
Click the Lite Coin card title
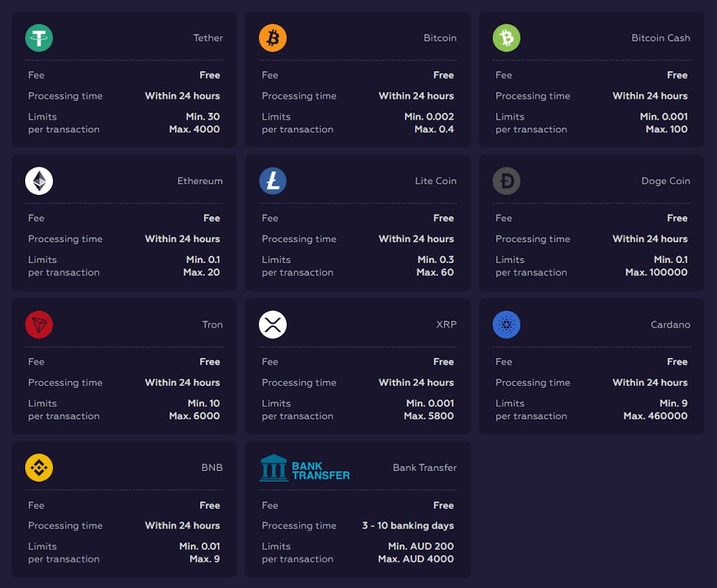tap(436, 181)
